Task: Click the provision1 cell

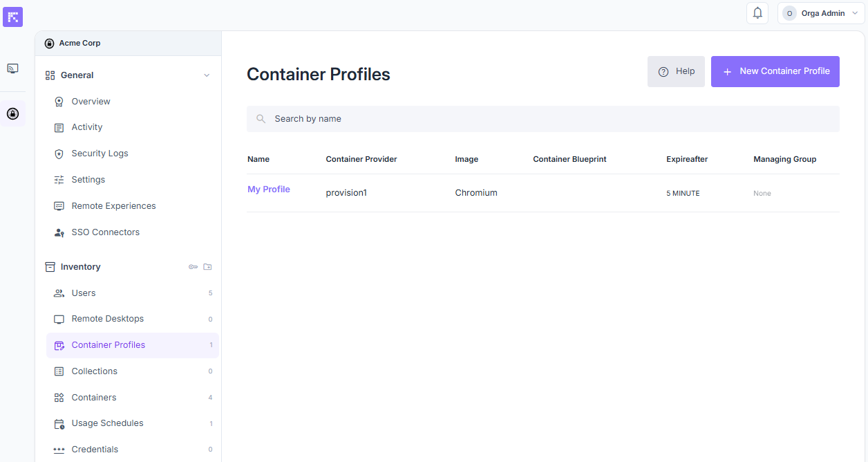Action: point(346,193)
